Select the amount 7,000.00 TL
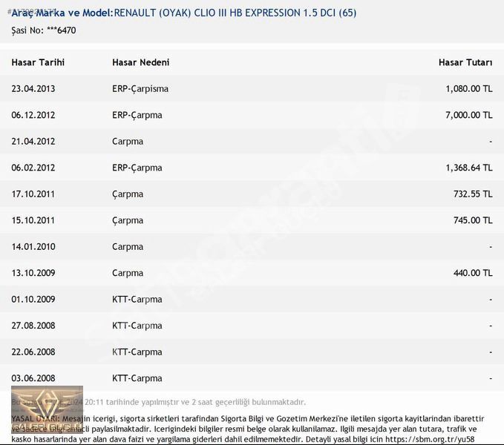504x445 pixels. 468,115
